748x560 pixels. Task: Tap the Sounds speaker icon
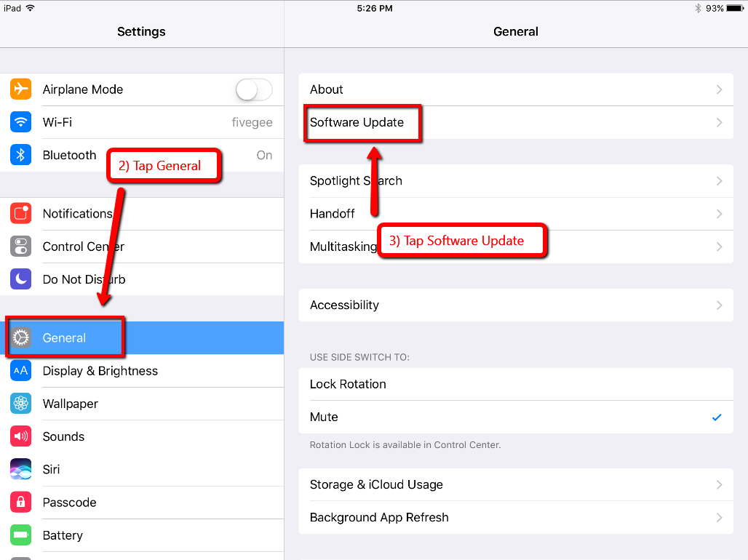[x=21, y=436]
